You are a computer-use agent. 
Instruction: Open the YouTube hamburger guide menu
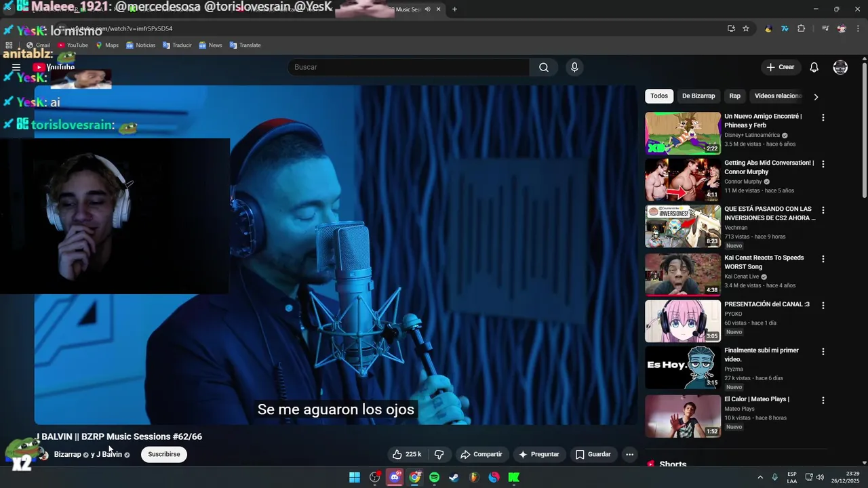[x=16, y=67]
